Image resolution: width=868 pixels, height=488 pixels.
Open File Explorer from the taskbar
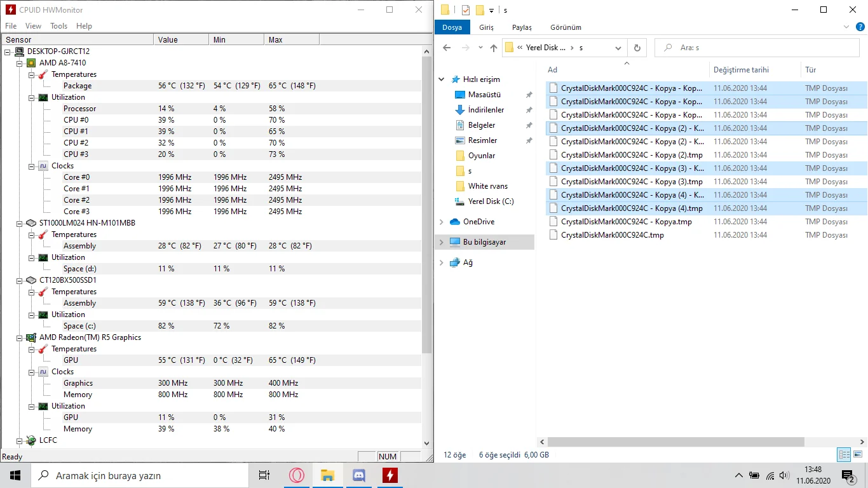point(327,475)
